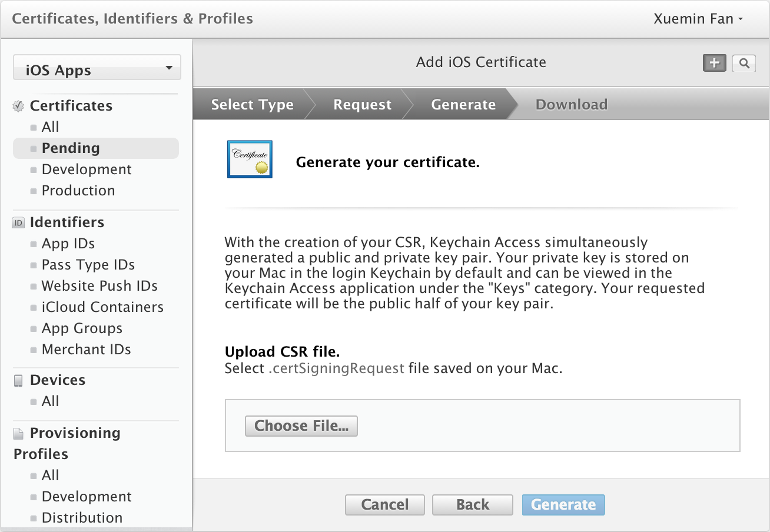
Task: Open Merchant IDs in sidebar
Action: tap(86, 350)
